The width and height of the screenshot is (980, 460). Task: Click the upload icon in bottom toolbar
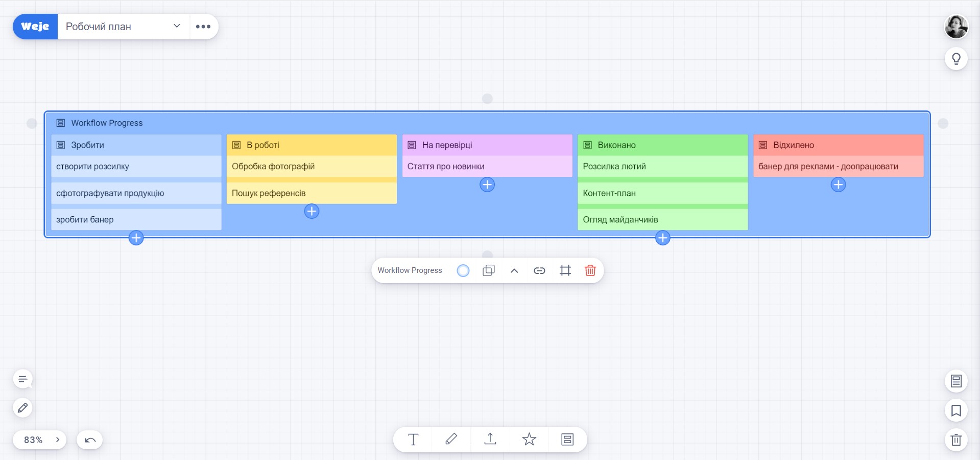(x=490, y=440)
